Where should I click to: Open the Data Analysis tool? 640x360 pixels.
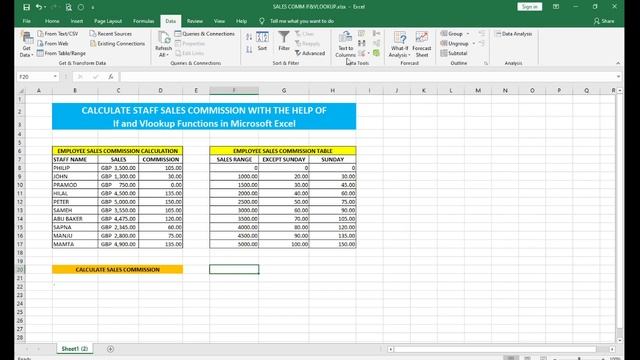[513, 34]
